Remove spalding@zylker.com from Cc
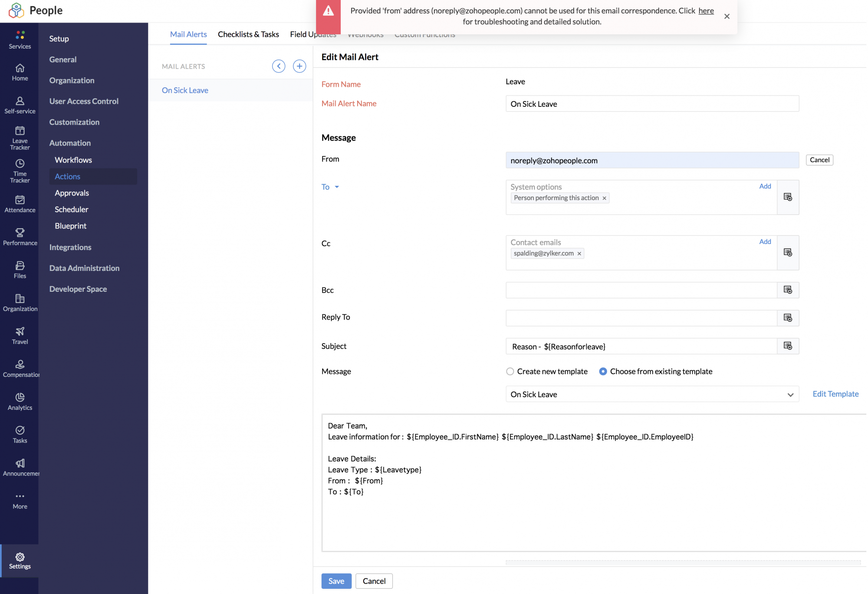The width and height of the screenshot is (868, 594). [579, 254]
